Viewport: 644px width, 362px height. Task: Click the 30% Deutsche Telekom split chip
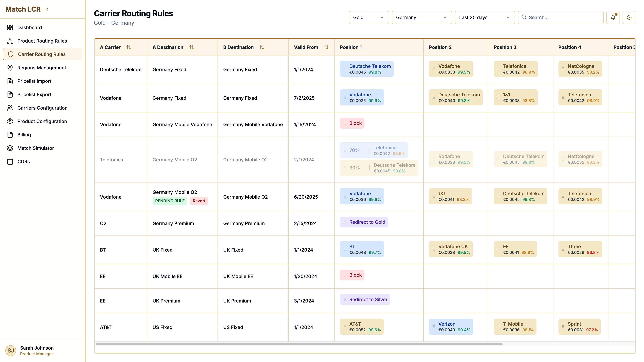point(379,168)
